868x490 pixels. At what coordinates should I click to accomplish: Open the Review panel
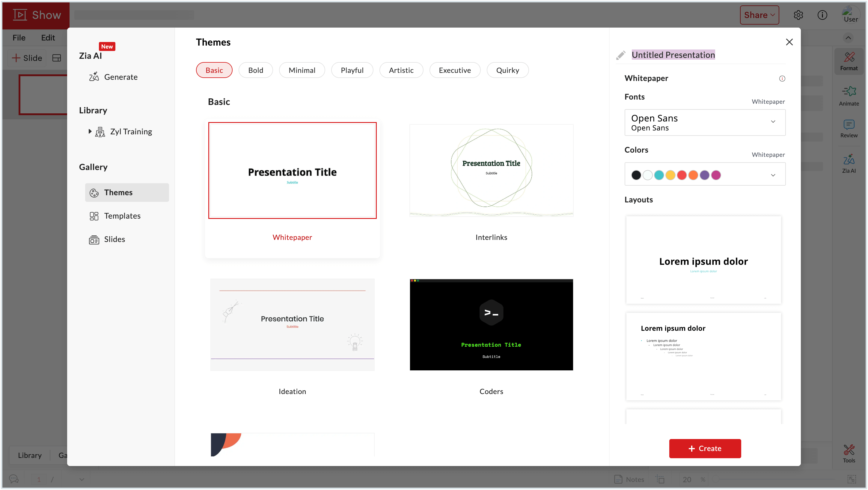pos(849,128)
